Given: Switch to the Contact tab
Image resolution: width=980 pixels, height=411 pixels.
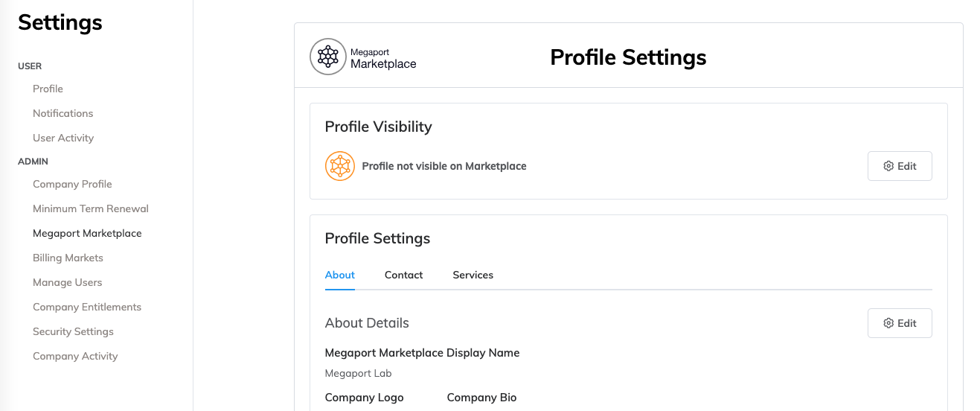Looking at the screenshot, I should (403, 275).
